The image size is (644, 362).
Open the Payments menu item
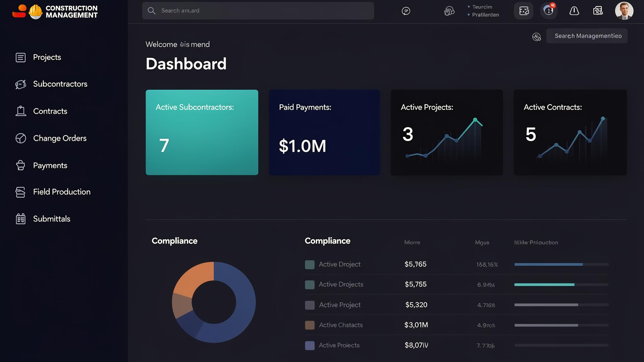50,166
